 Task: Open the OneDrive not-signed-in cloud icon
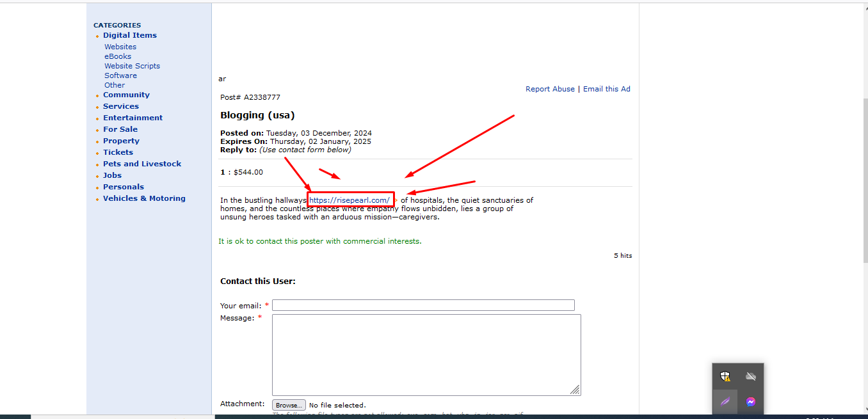pos(751,376)
